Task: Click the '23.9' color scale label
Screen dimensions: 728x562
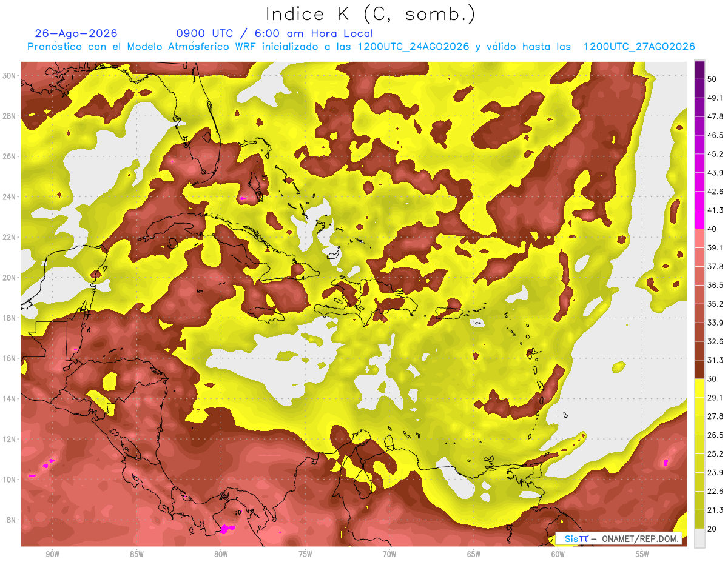Action: point(715,473)
